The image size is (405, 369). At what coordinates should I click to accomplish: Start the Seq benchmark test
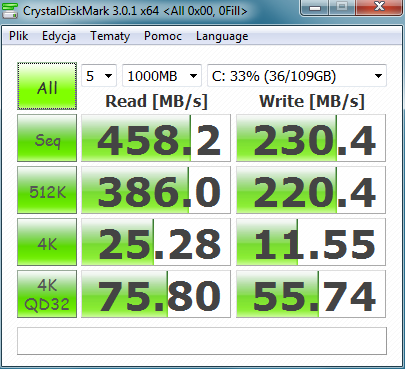tap(47, 138)
